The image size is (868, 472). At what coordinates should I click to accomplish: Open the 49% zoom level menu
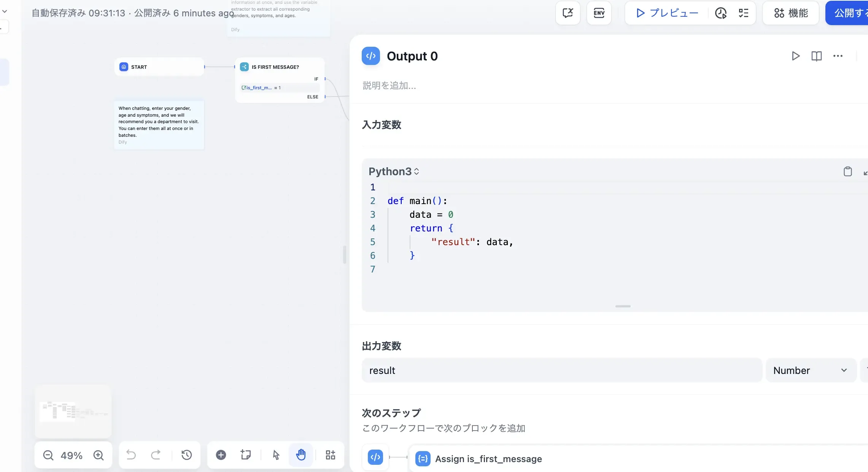pyautogui.click(x=72, y=455)
